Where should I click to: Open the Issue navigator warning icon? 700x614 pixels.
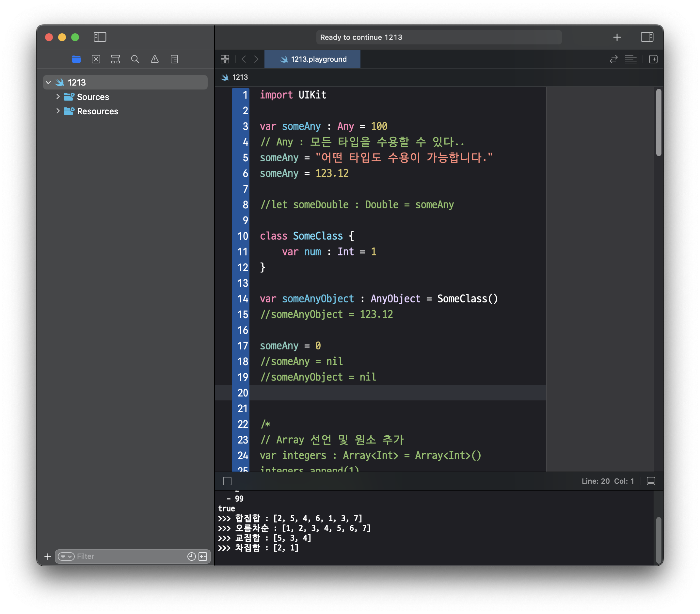(155, 59)
